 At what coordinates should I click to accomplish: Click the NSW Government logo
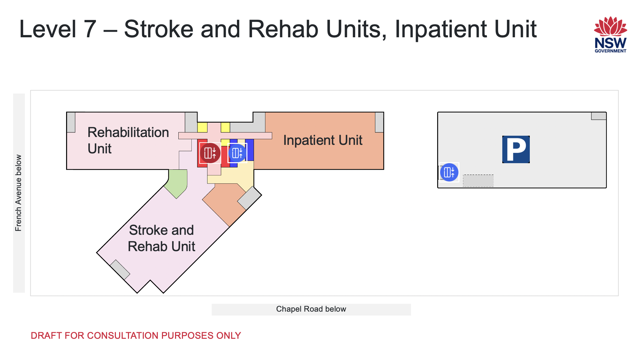pyautogui.click(x=610, y=35)
